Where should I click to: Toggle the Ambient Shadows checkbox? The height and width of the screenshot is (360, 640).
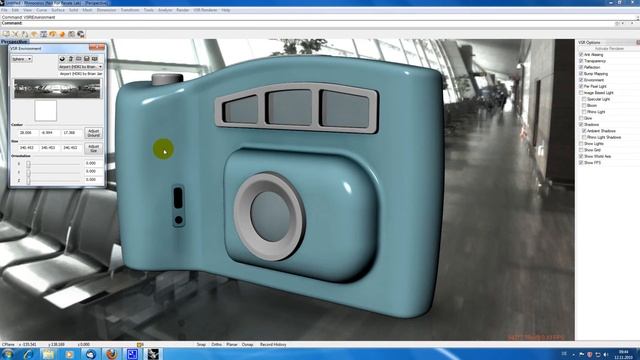tap(584, 131)
